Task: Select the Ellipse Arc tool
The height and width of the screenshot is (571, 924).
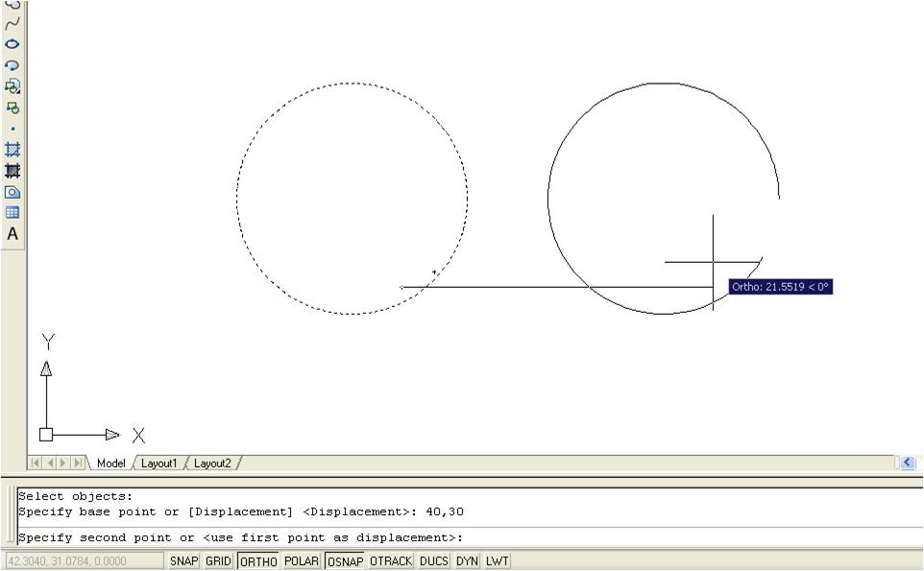Action: coord(12,65)
